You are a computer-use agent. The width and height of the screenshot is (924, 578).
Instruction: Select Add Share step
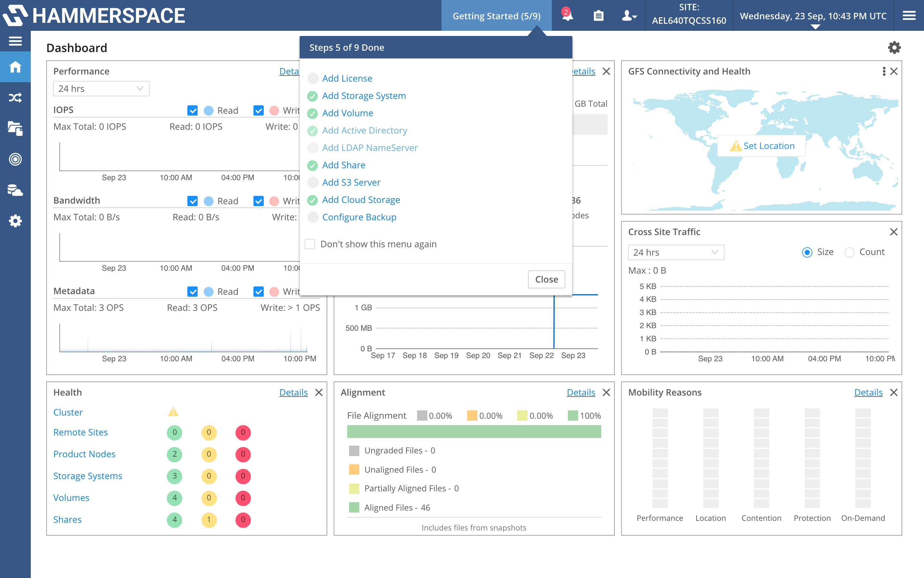pyautogui.click(x=344, y=165)
